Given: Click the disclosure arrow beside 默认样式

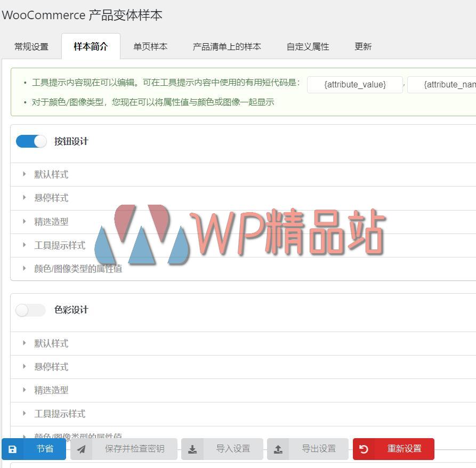Looking at the screenshot, I should [23, 174].
